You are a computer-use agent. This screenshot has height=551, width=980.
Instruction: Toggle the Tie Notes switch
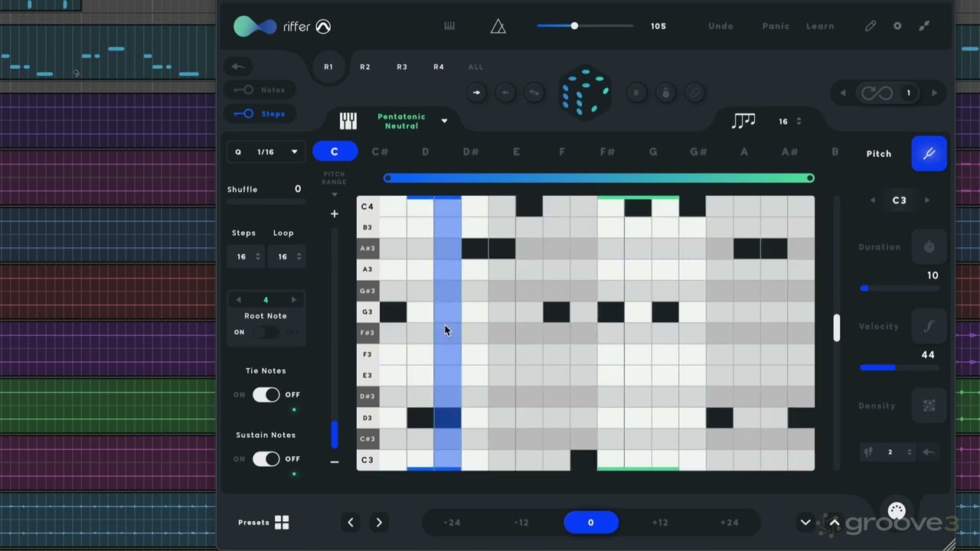click(266, 394)
